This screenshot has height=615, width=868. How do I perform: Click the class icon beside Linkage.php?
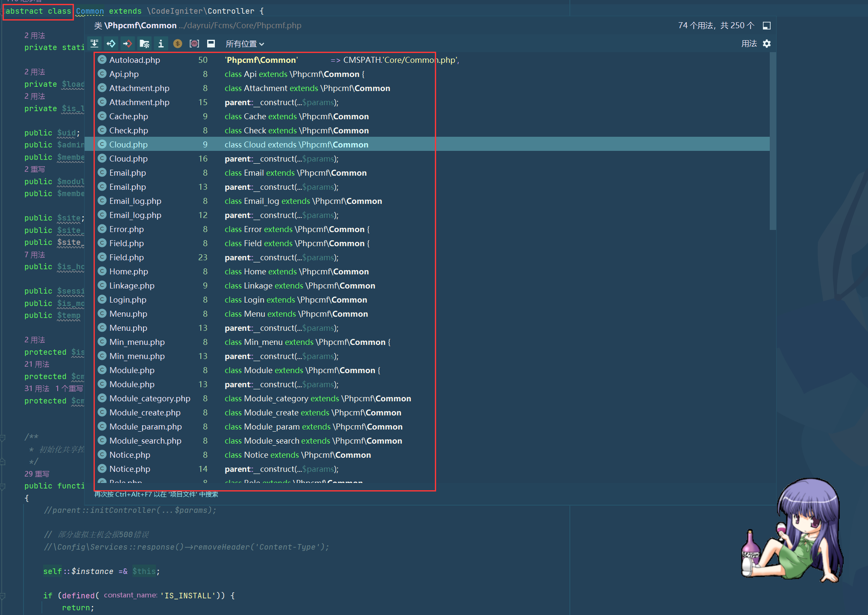[x=102, y=285]
